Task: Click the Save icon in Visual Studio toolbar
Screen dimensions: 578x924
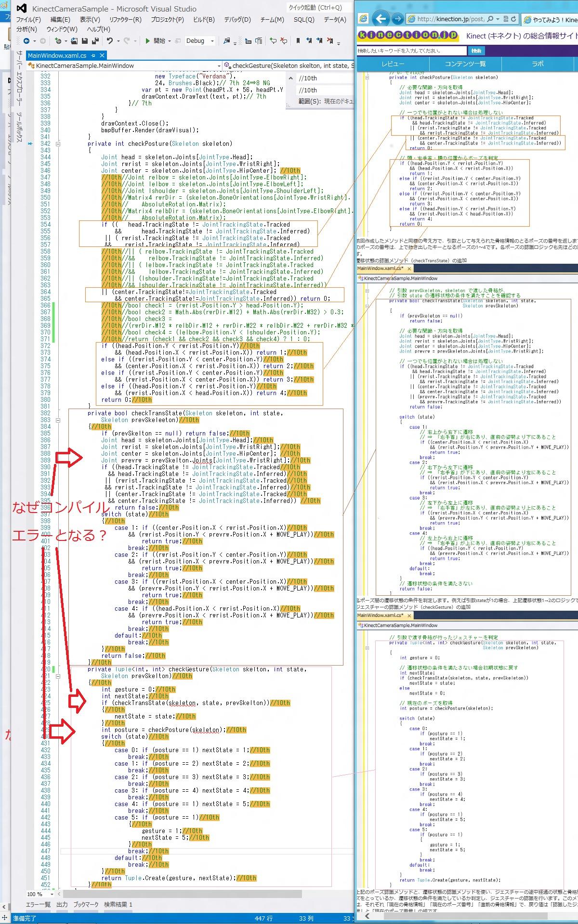Action: click(85, 41)
